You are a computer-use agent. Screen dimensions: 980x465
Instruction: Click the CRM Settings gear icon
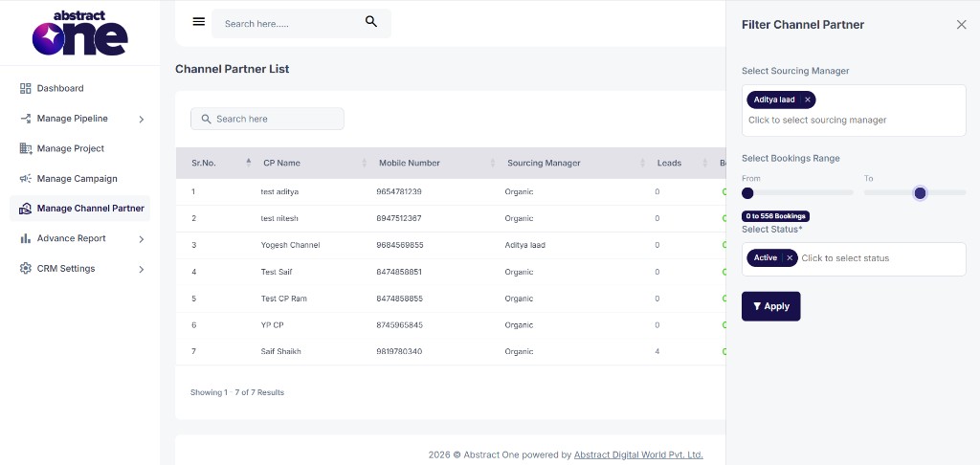(x=26, y=268)
